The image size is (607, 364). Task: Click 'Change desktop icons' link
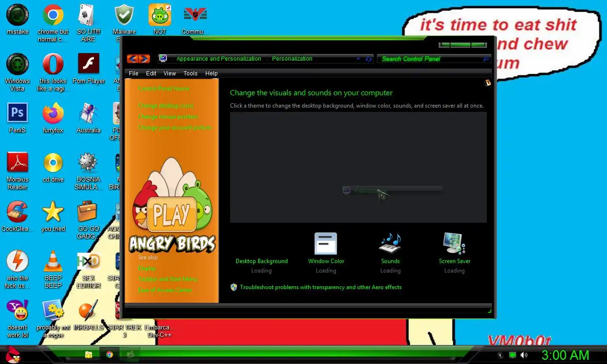point(166,106)
